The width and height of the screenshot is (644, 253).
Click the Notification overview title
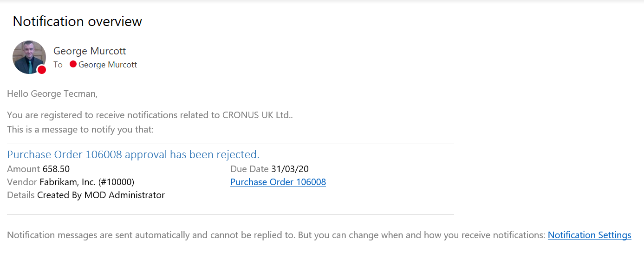coord(77,21)
